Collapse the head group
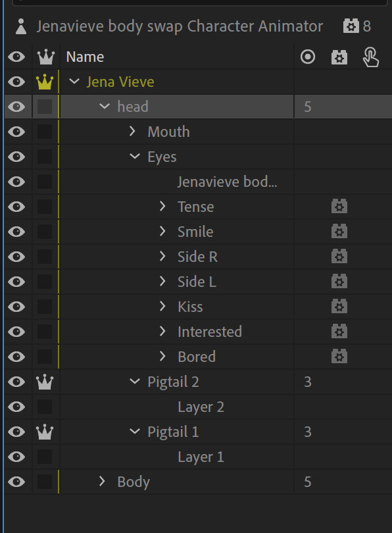Screen dimensions: 392x533 105,107
